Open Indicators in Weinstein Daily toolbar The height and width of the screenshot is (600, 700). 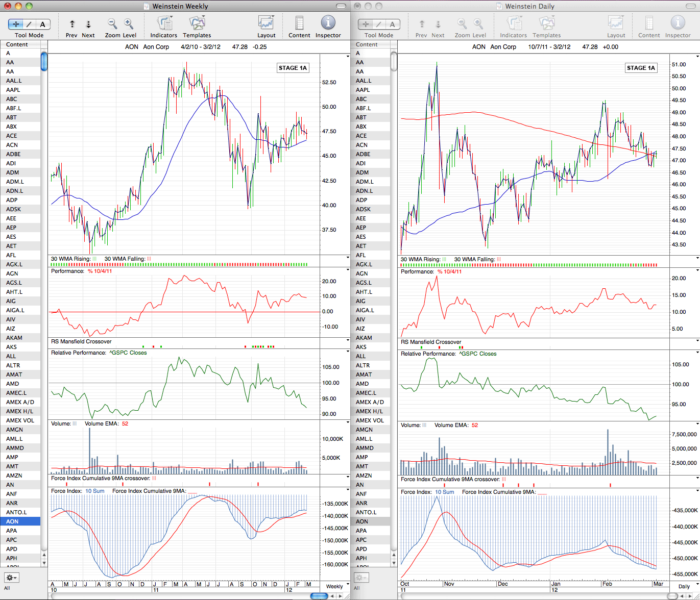(514, 23)
